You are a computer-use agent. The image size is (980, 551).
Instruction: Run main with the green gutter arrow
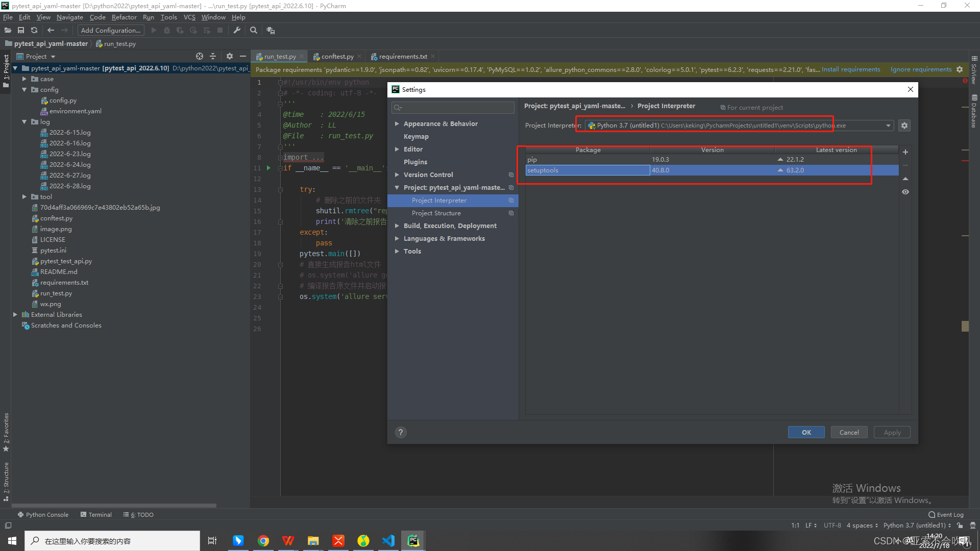(268, 168)
